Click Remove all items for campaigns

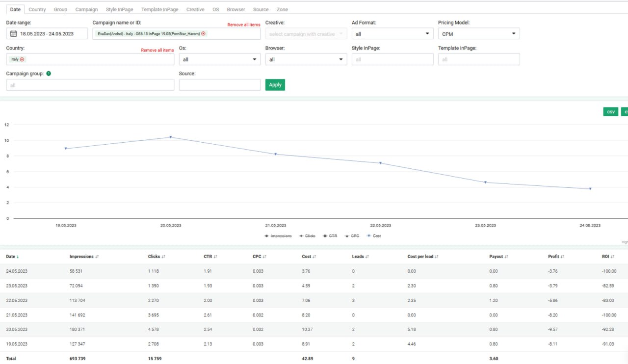[244, 25]
